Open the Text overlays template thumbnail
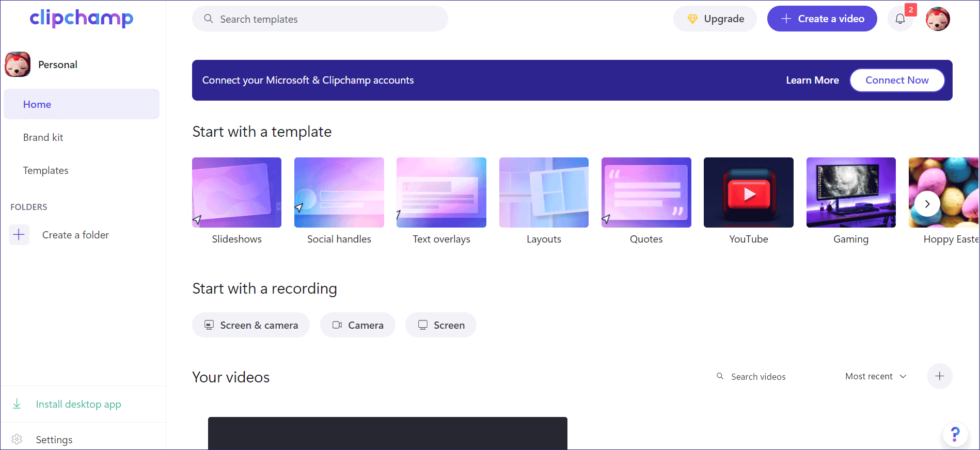This screenshot has width=980, height=450. click(441, 192)
